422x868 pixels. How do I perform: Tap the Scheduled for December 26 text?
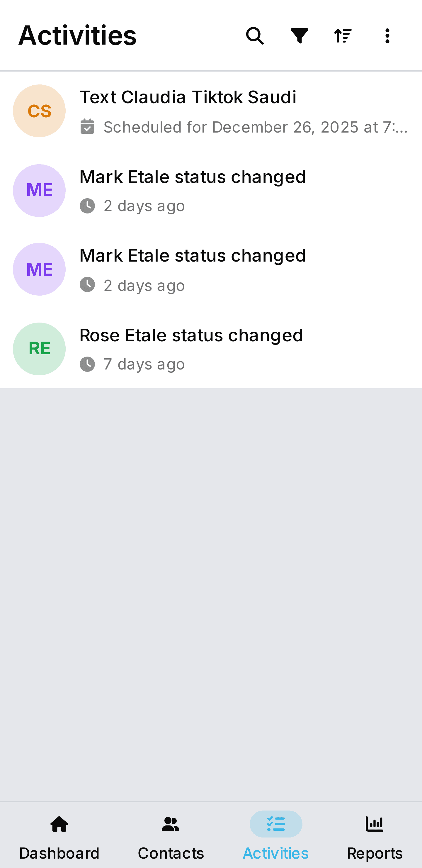[255, 127]
